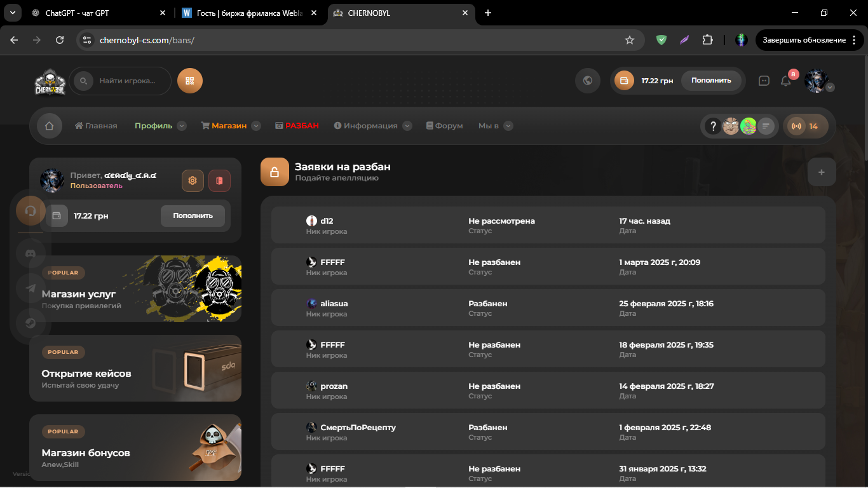The image size is (868, 488).
Task: Click the date '14 февраля 2025 г, 18:27'
Action: click(667, 386)
